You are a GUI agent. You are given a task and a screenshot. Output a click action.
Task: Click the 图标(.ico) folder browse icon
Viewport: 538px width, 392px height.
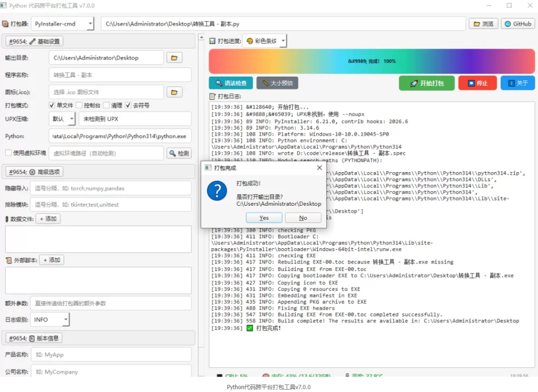coord(174,92)
